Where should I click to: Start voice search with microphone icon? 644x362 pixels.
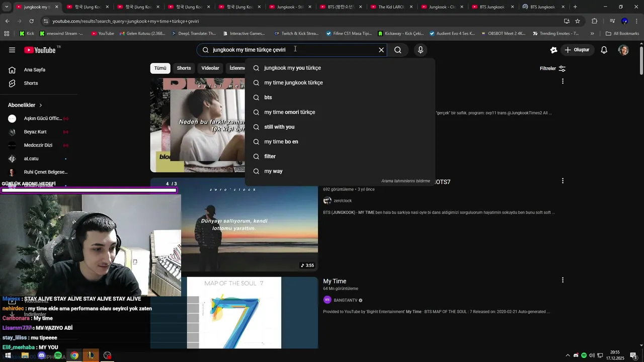(421, 50)
